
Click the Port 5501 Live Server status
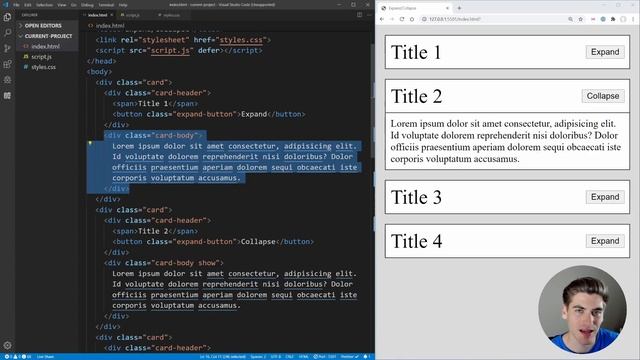point(324,357)
